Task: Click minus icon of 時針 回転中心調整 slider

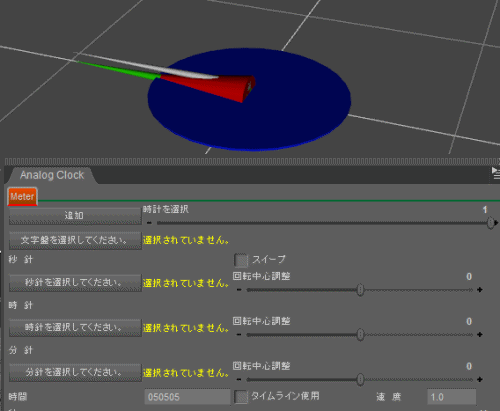Action: [239, 334]
